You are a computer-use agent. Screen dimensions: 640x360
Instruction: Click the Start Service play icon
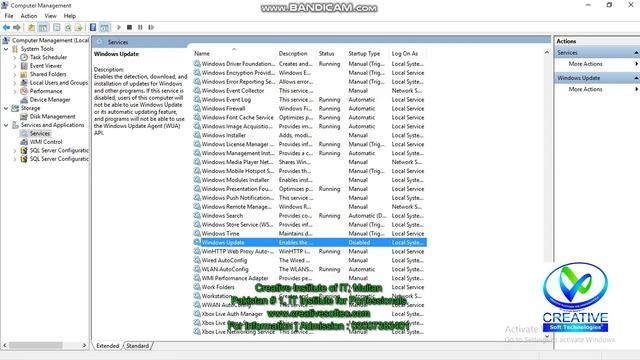pos(119,27)
